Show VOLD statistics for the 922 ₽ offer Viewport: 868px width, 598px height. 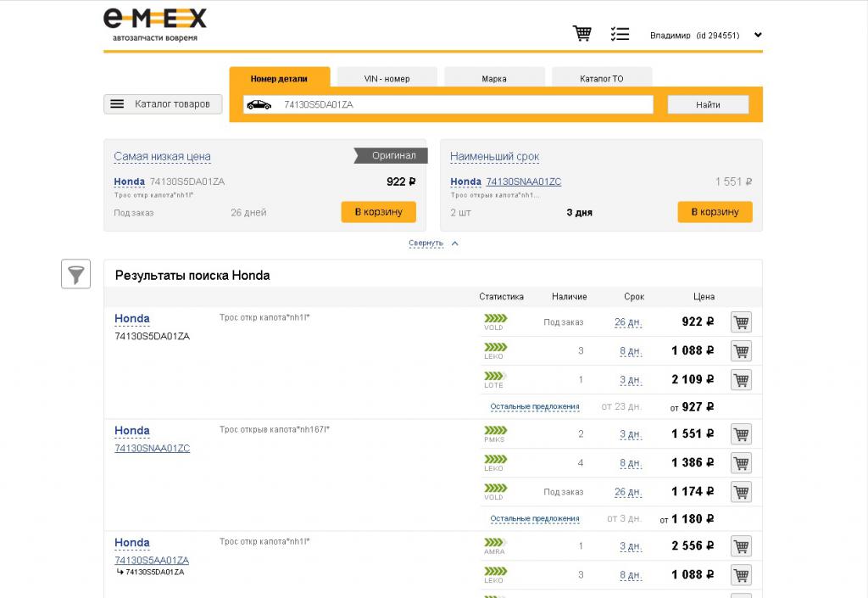tap(495, 318)
